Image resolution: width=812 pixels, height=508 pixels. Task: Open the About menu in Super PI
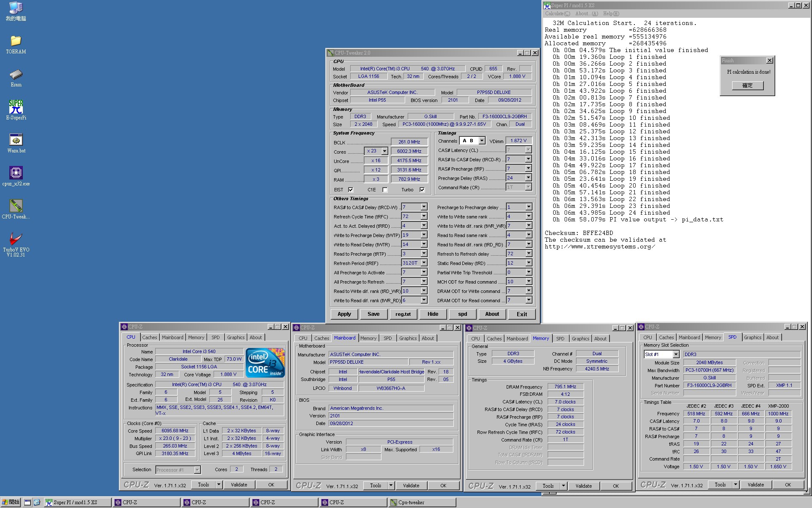(587, 14)
